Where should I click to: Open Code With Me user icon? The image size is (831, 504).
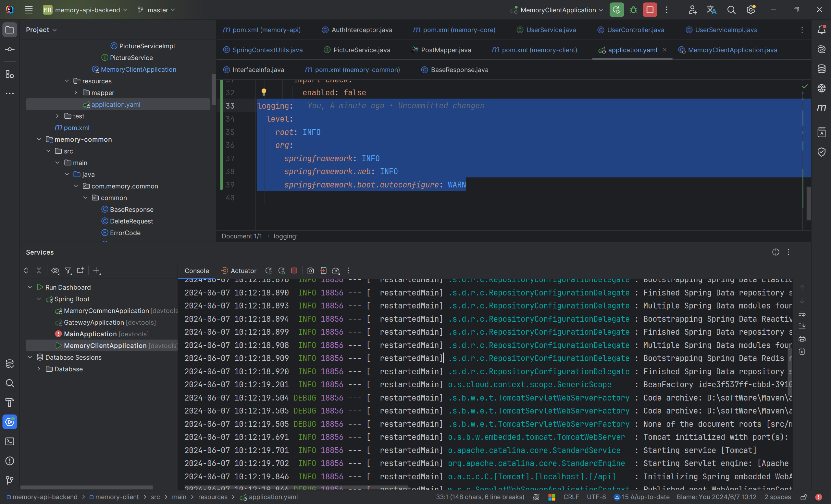click(x=692, y=10)
